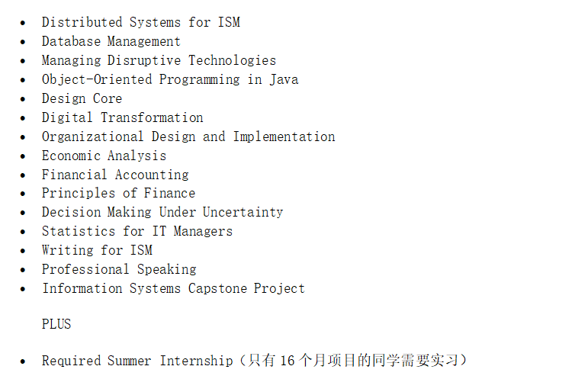This screenshot has height=379, width=588.
Task: Click "Managing Disruptive Technologies" course line
Action: [x=159, y=61]
